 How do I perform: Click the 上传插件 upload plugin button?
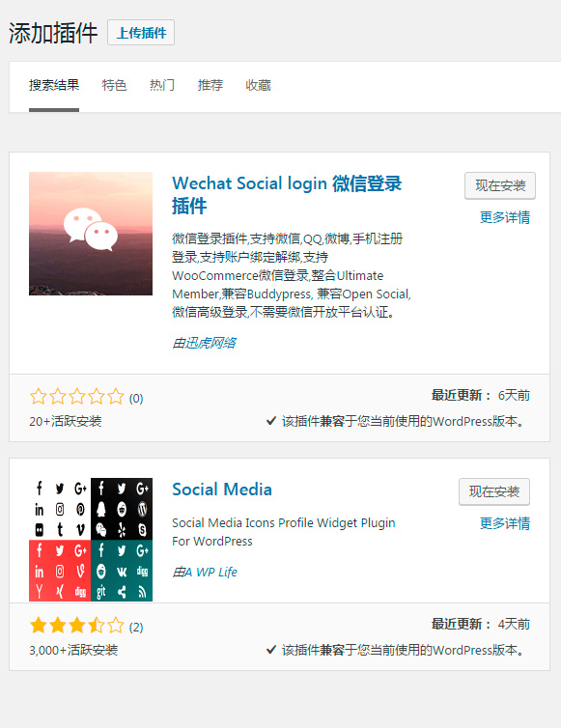[141, 33]
